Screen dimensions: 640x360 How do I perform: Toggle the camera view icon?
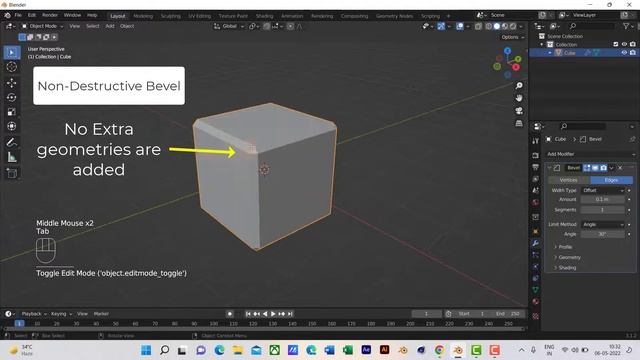click(x=519, y=111)
